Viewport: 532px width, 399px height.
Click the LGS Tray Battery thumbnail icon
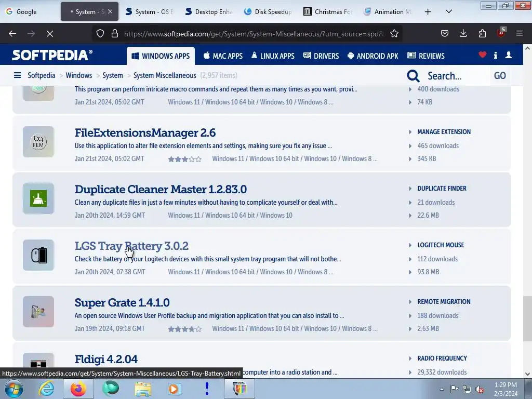click(38, 255)
